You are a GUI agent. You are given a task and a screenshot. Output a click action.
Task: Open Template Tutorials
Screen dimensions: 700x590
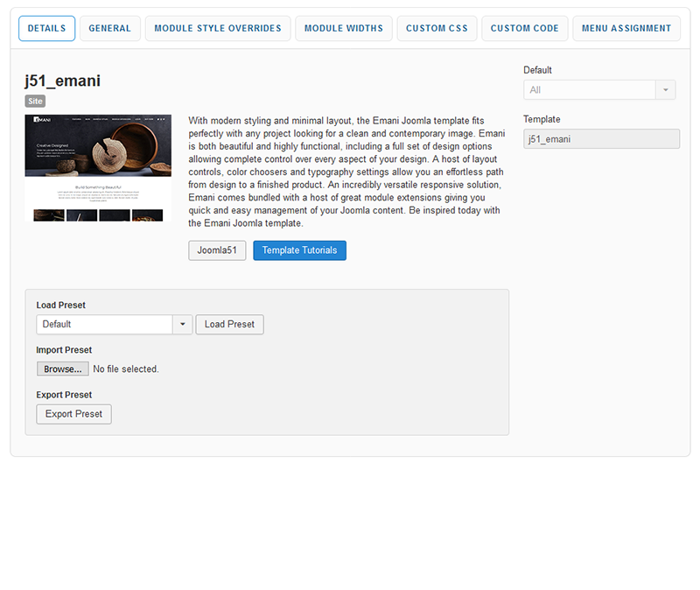point(299,250)
